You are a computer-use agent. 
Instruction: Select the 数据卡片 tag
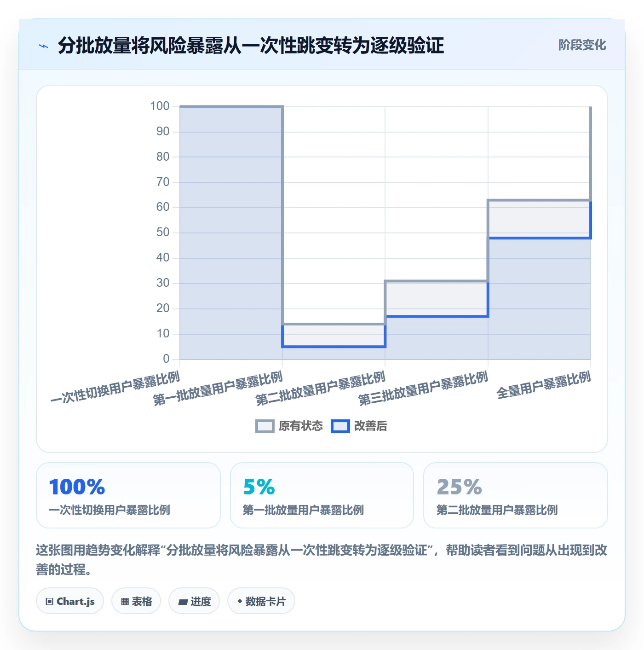[x=261, y=601]
